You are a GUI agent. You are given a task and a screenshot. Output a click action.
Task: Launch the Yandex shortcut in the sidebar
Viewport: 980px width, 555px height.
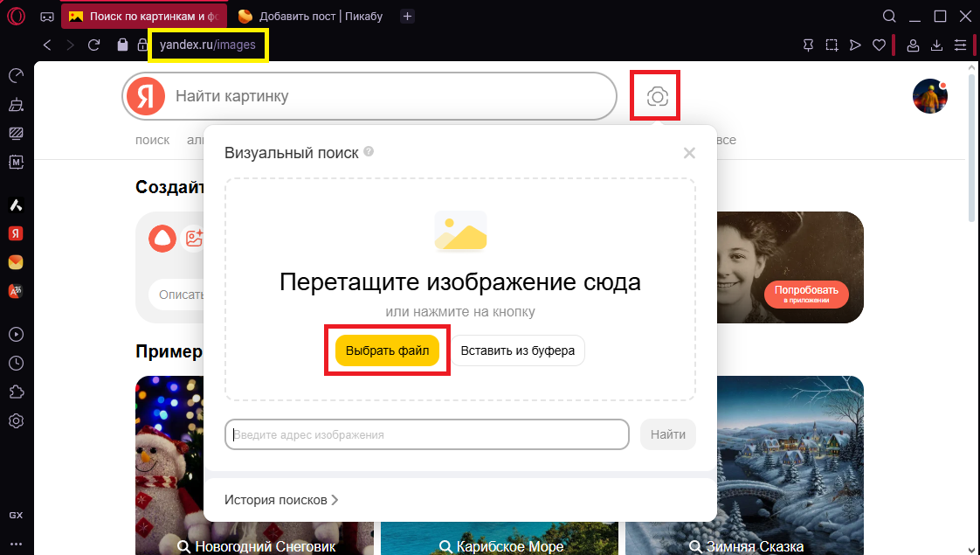(x=16, y=233)
